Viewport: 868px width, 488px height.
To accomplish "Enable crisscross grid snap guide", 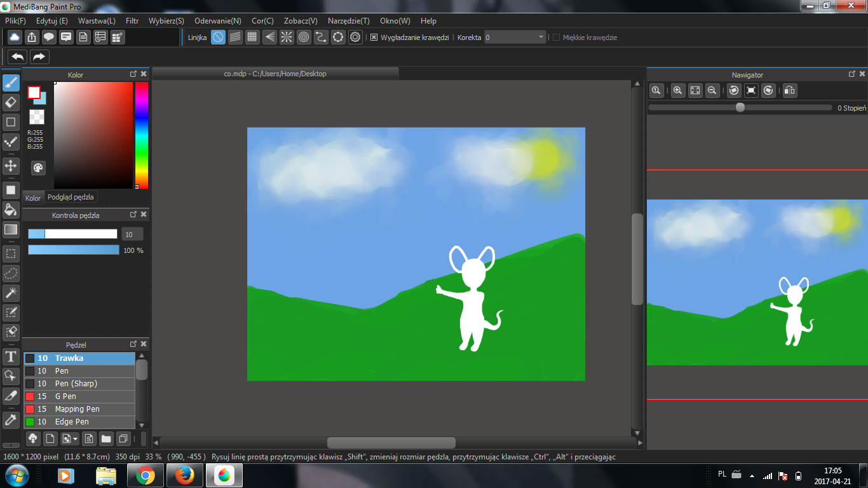I will click(x=252, y=37).
